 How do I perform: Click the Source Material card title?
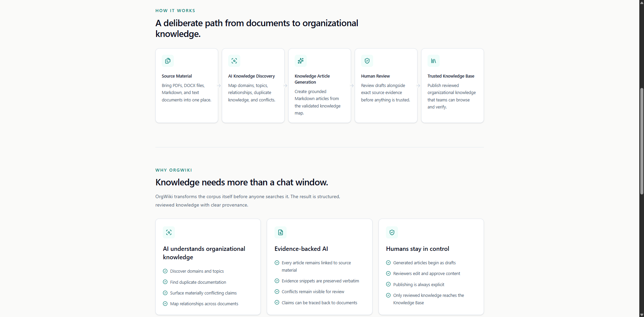coord(177,76)
